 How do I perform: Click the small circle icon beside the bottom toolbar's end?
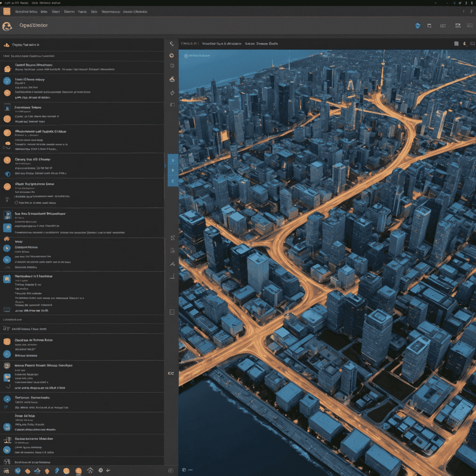pyautogui.click(x=170, y=471)
